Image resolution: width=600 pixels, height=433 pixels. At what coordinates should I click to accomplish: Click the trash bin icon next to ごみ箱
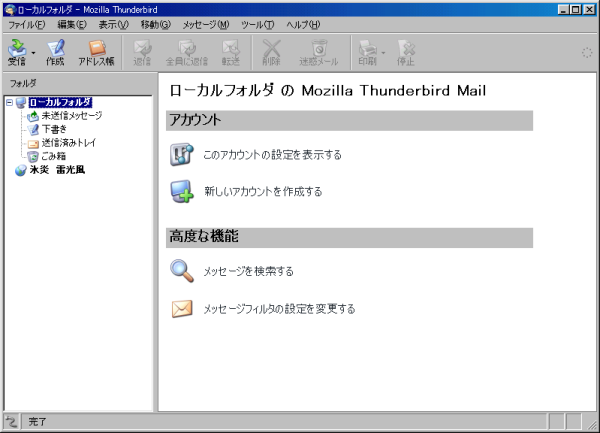coord(33,156)
